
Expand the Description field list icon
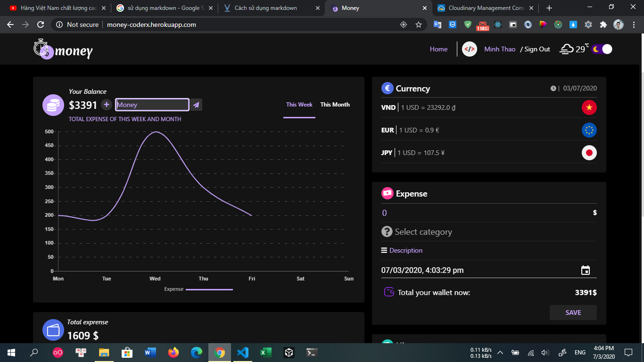pyautogui.click(x=384, y=250)
